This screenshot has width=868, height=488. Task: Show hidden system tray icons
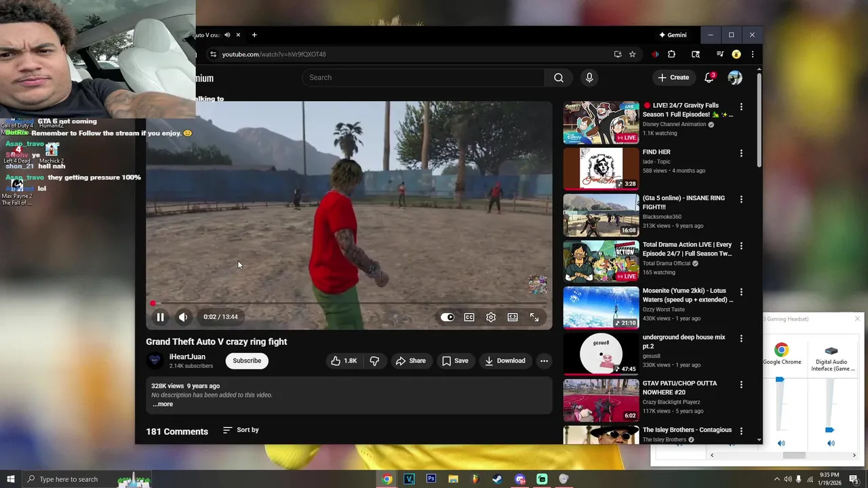(776, 479)
